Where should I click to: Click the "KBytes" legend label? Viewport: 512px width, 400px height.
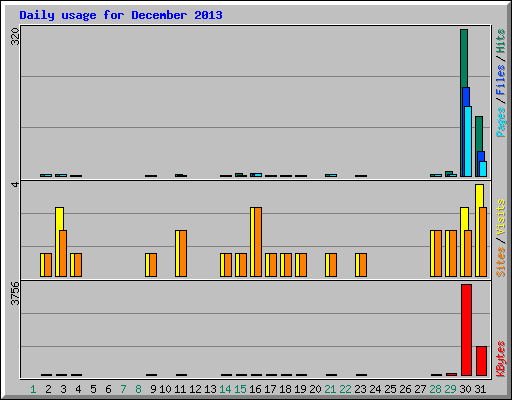(x=501, y=359)
